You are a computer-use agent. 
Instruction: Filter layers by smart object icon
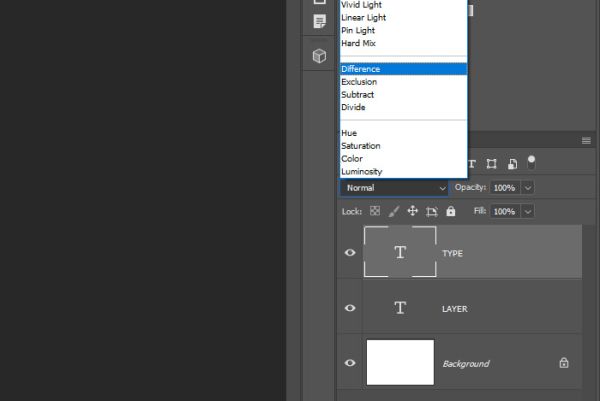click(512, 164)
